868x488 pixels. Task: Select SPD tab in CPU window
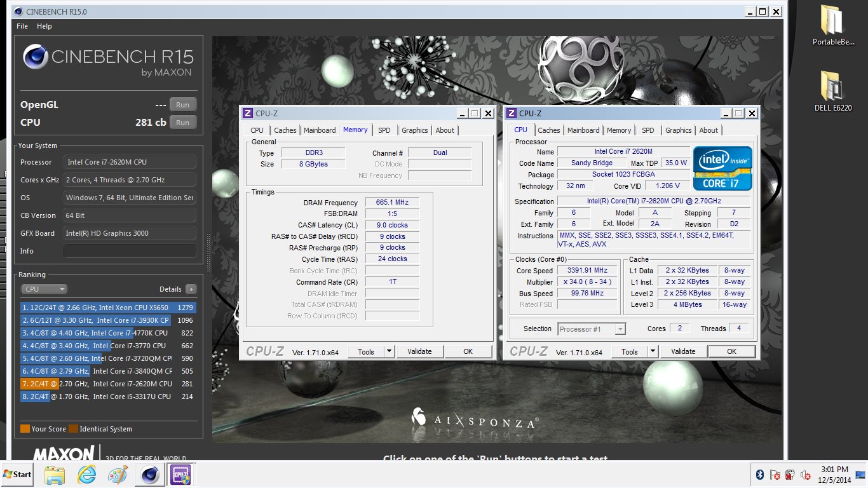pos(648,130)
